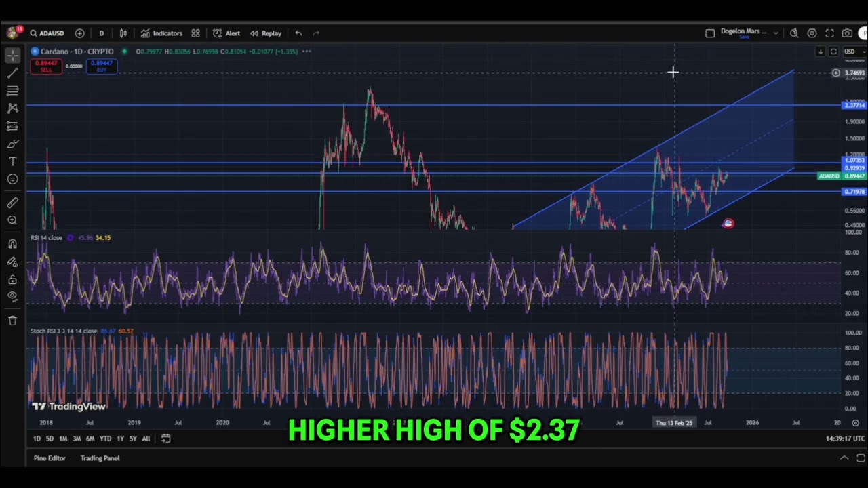
Task: Open the go to date calendar
Action: [166, 439]
